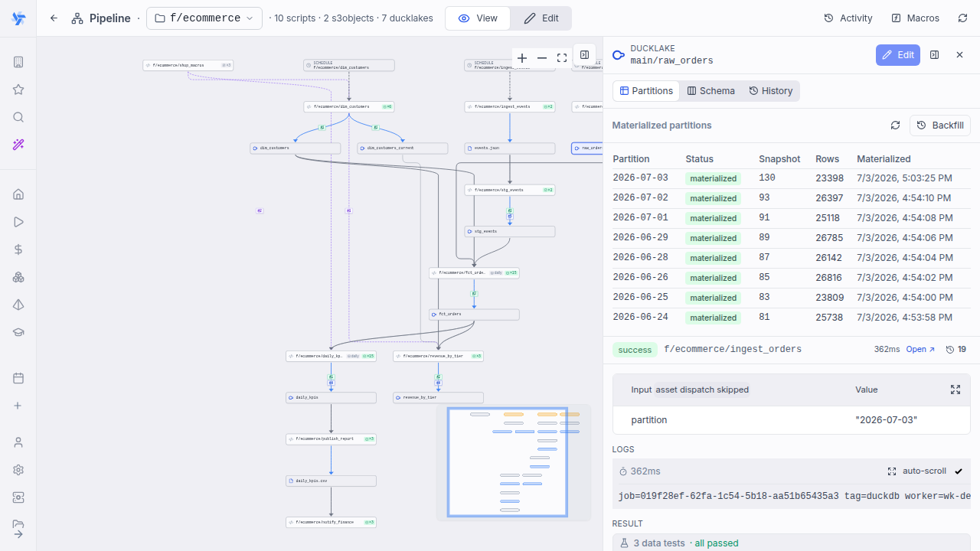This screenshot has width=980, height=551.
Task: Collapse the side panel from graph toolbar
Action: tap(584, 55)
